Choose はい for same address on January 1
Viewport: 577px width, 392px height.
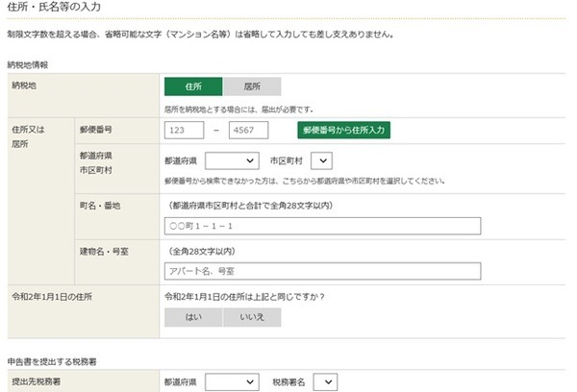point(193,317)
